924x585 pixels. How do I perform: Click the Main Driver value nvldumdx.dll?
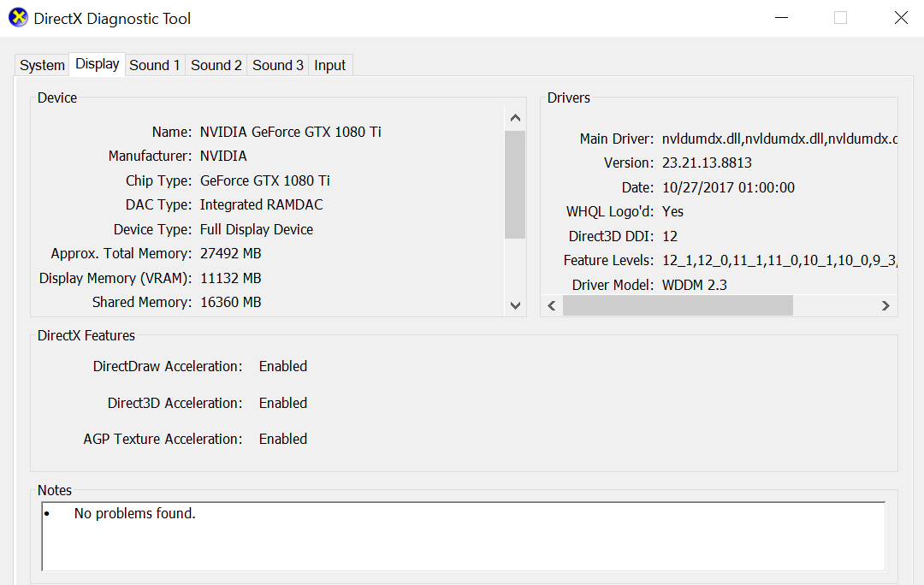tap(779, 139)
